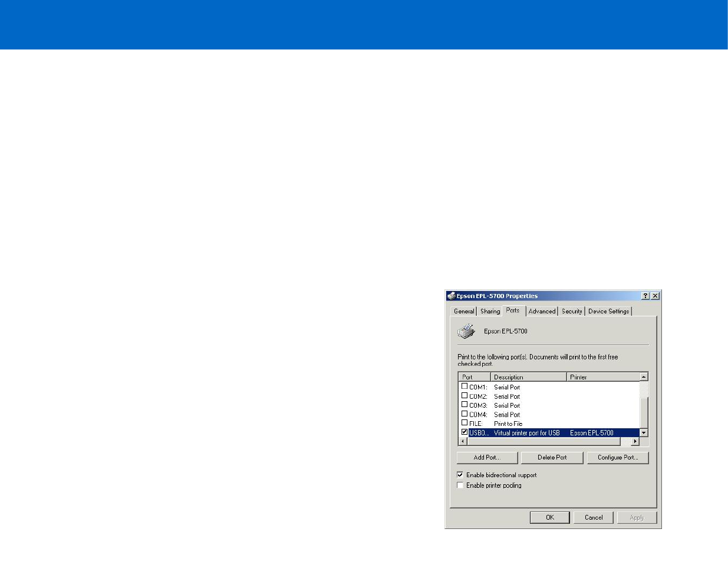
Task: Click the 'Epson EPL-5700' name beside printer icon
Action: 506,331
